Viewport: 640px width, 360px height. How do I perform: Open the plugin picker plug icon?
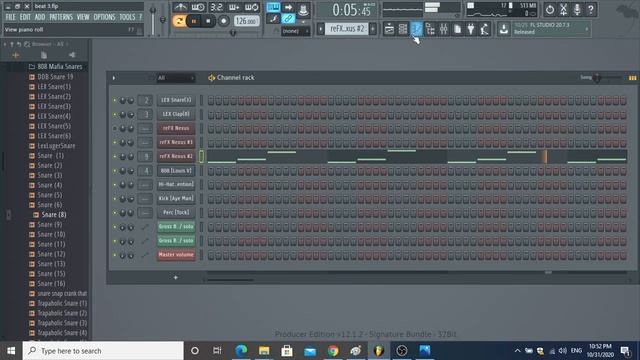click(x=471, y=29)
